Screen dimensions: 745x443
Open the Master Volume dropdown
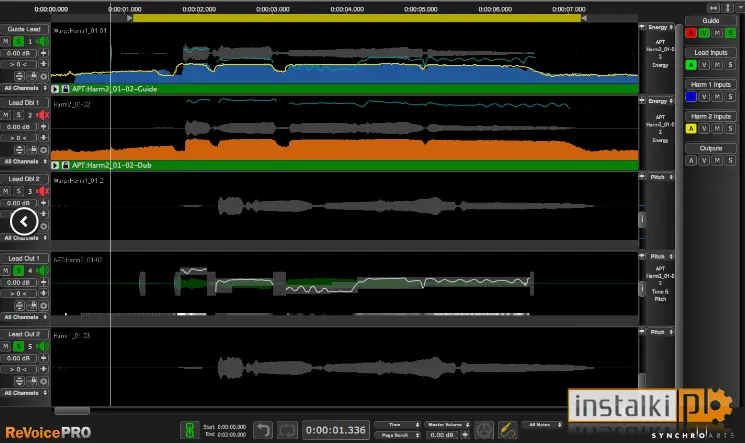click(x=448, y=424)
